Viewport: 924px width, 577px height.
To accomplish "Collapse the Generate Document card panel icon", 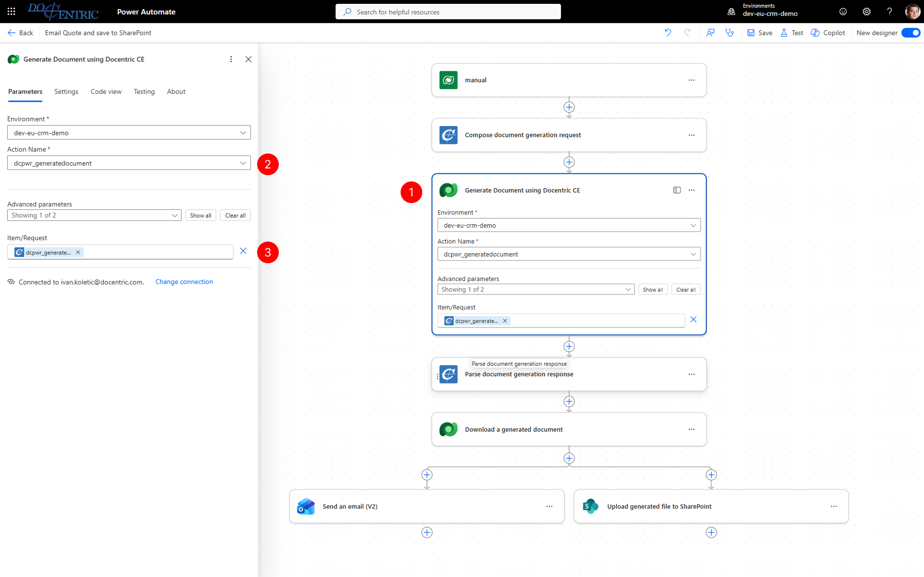I will (677, 190).
